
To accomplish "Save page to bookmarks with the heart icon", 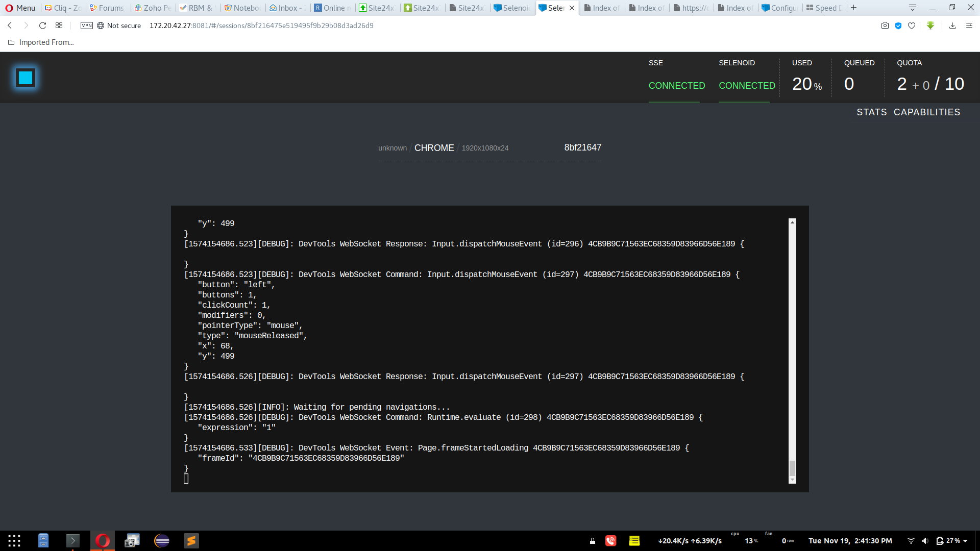I will tap(912, 26).
